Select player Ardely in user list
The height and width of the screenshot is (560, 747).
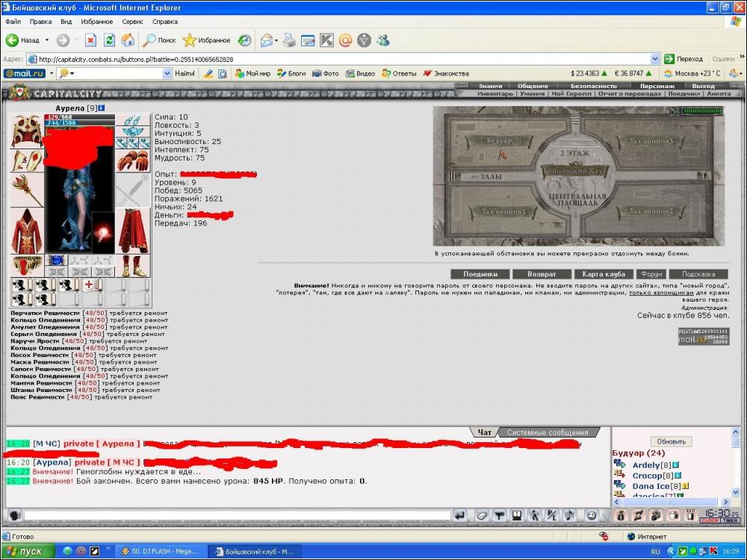[645, 465]
